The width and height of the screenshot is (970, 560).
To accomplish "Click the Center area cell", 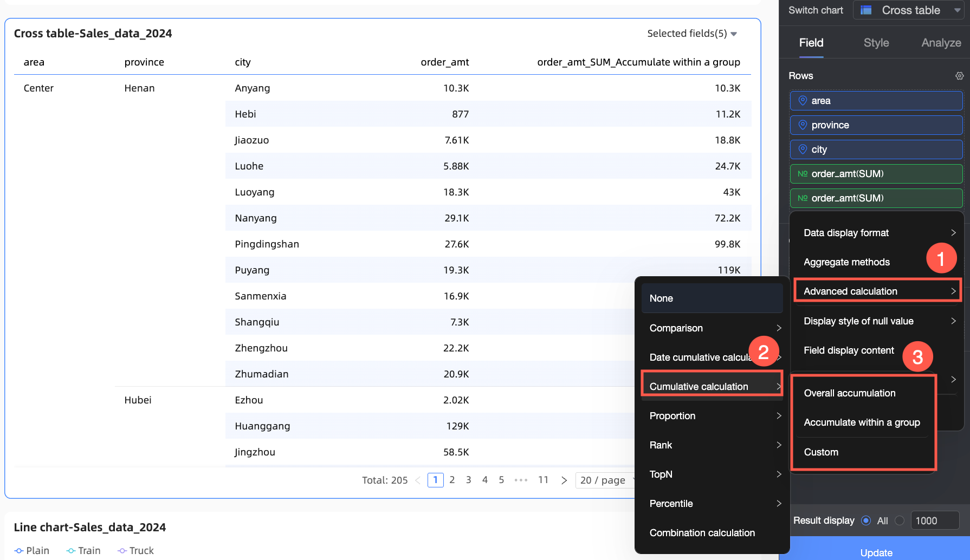I will (x=38, y=88).
